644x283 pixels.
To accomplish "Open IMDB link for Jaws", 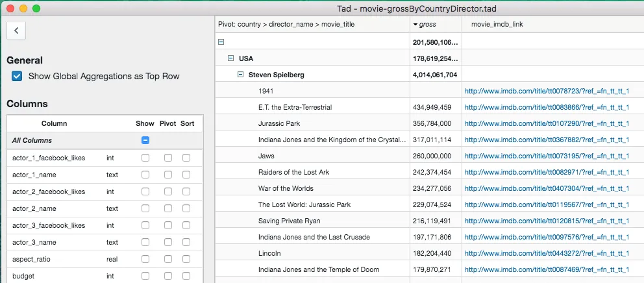I will (546, 156).
